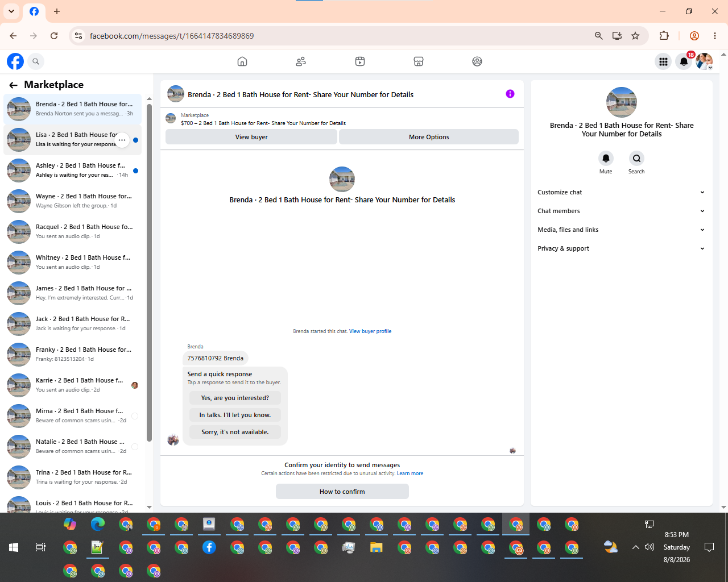Click the Facebook logo in the header
Image resolution: width=728 pixels, height=582 pixels.
(15, 61)
